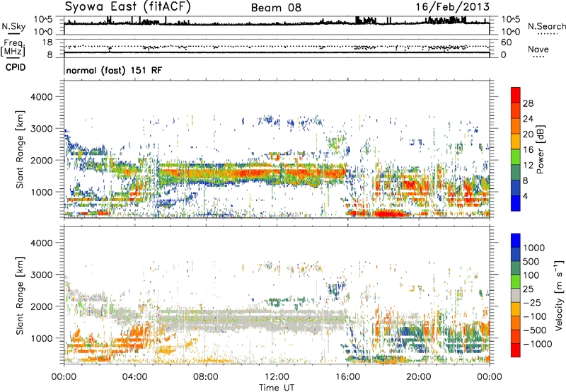566x392 pixels.
Task: Click the red top segment of the power colorbar
Action: [x=516, y=95]
